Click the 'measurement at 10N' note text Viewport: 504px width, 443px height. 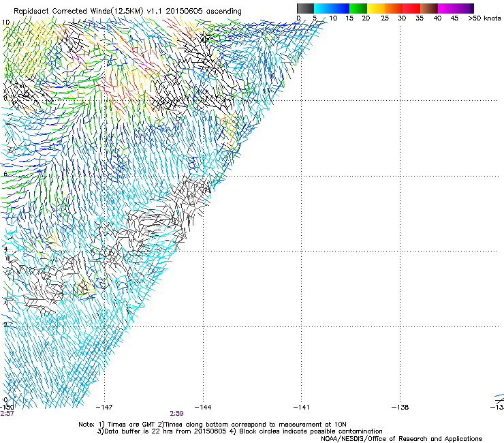click(x=313, y=425)
